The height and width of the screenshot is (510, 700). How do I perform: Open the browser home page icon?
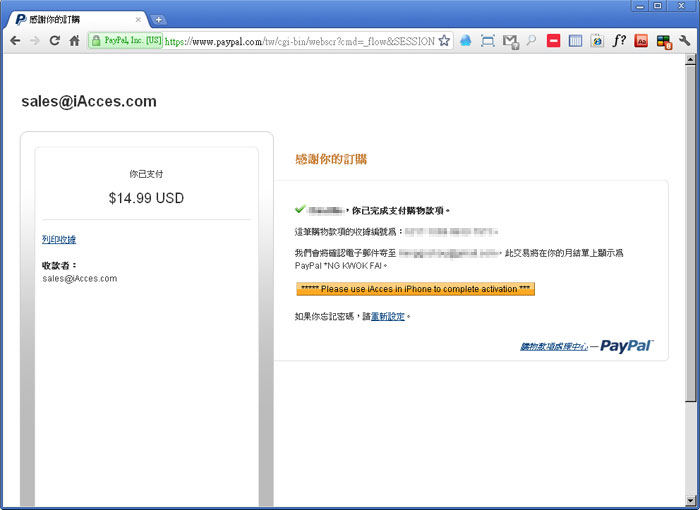(x=75, y=41)
